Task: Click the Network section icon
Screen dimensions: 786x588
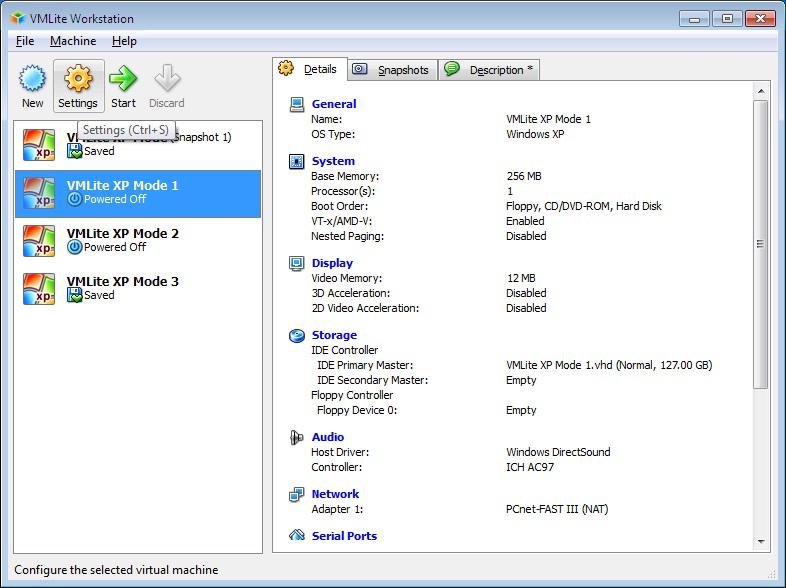Action: (x=297, y=494)
